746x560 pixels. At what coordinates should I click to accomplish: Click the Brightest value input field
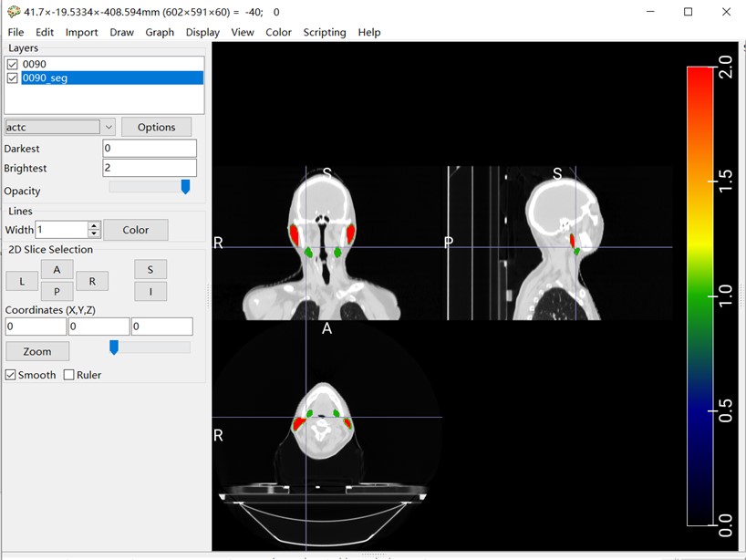tap(150, 168)
